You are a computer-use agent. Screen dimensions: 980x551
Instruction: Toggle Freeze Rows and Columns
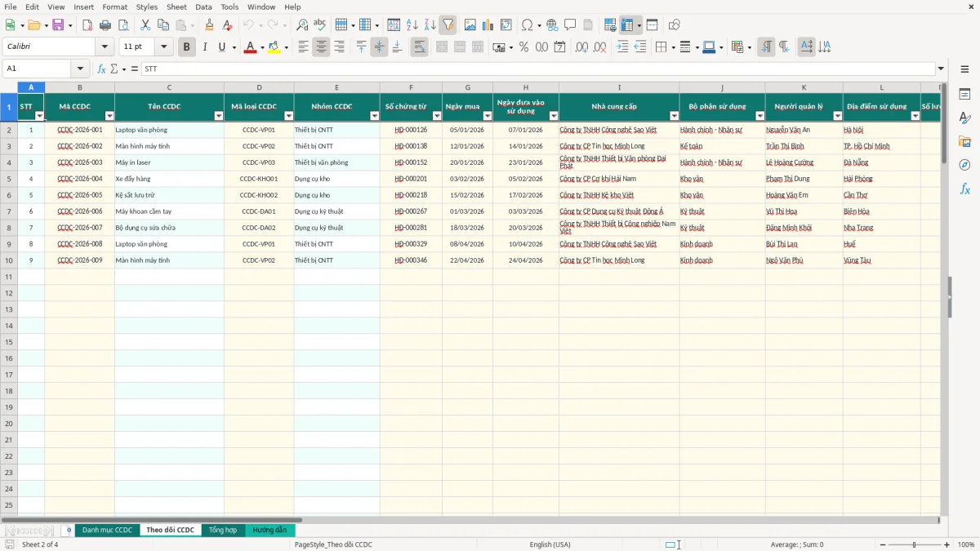point(627,25)
